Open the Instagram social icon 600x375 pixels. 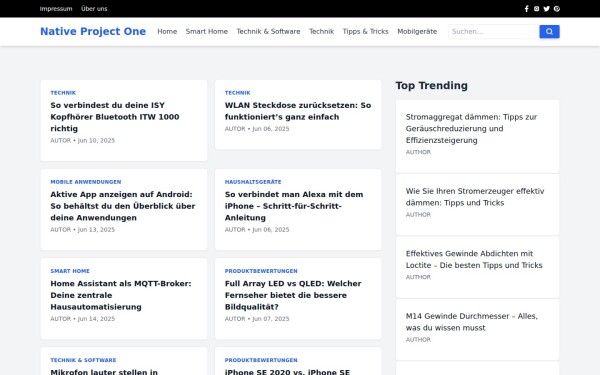pos(536,9)
